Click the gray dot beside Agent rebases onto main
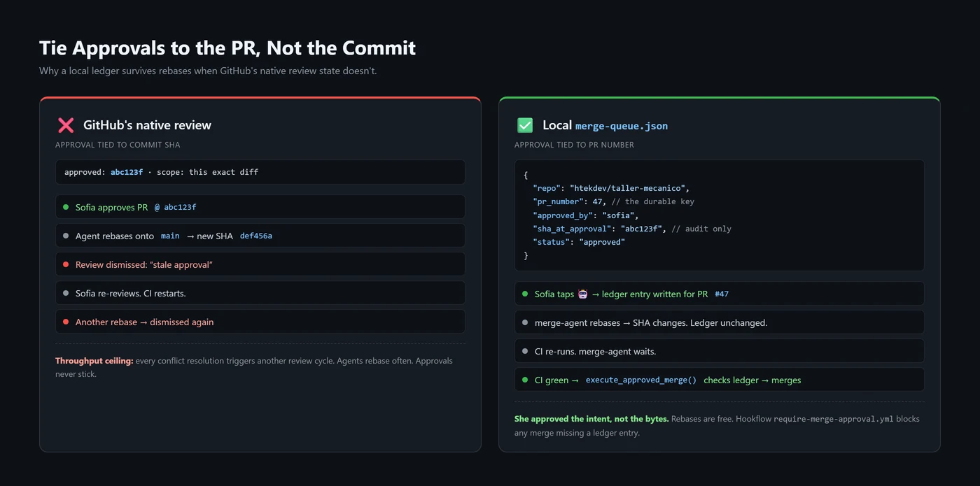Viewport: 980px width, 486px height. click(x=66, y=236)
